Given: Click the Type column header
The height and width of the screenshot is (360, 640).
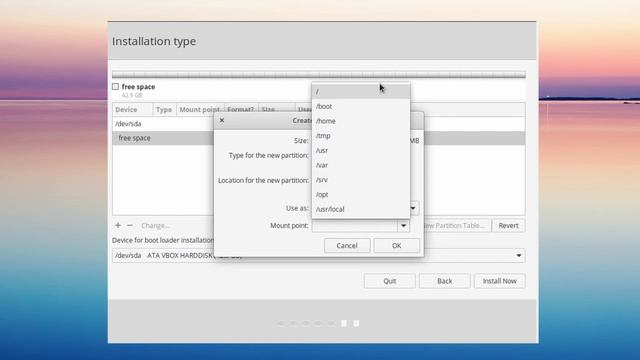Looking at the screenshot, I should (164, 109).
